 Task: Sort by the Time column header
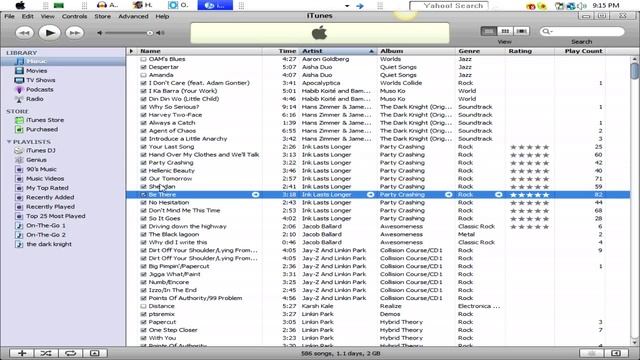coord(281,51)
